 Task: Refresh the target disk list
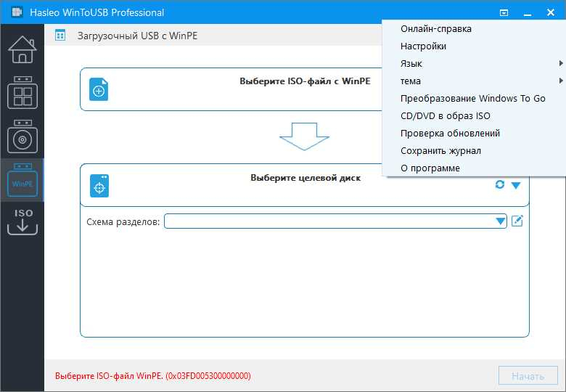[499, 184]
